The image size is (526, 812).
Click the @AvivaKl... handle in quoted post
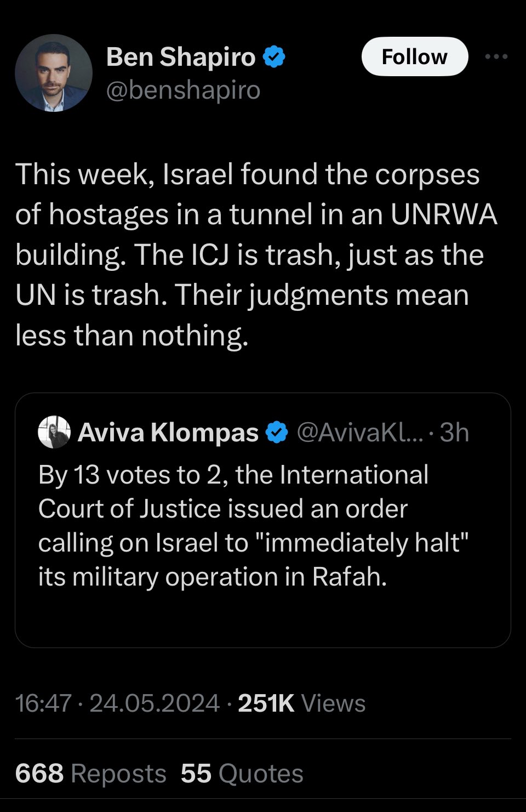(360, 433)
